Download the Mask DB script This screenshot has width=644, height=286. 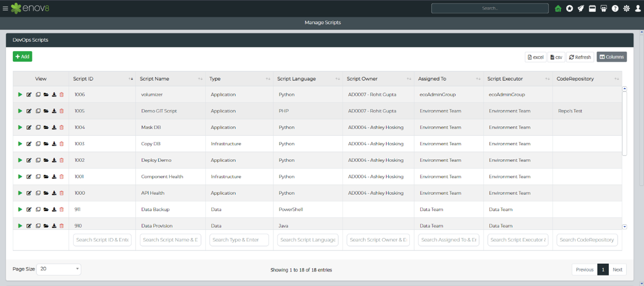(x=54, y=127)
